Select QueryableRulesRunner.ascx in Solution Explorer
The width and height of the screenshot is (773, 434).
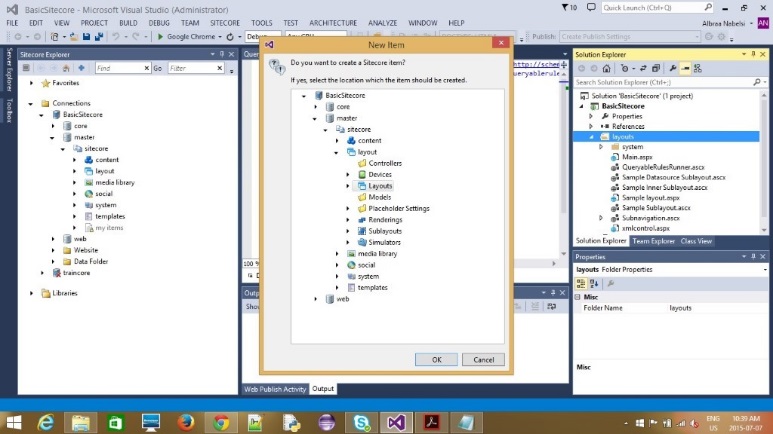pos(663,167)
